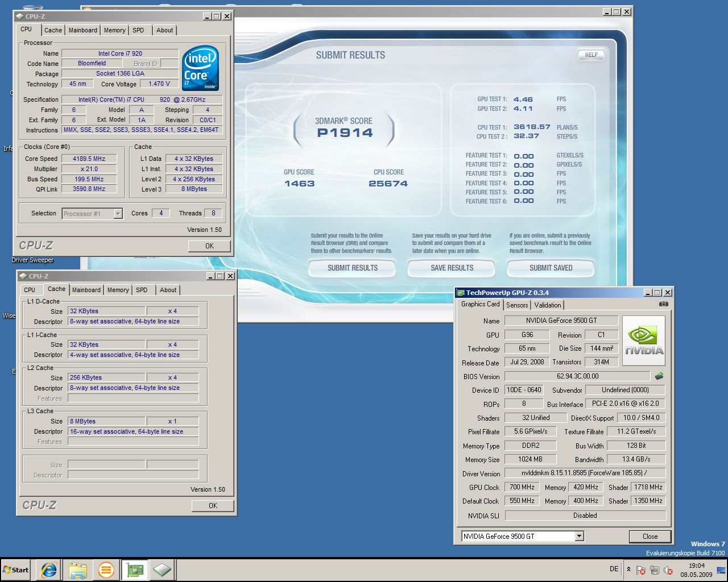
Task: Click the Core Voltage value 1.470 V
Action: pos(160,84)
